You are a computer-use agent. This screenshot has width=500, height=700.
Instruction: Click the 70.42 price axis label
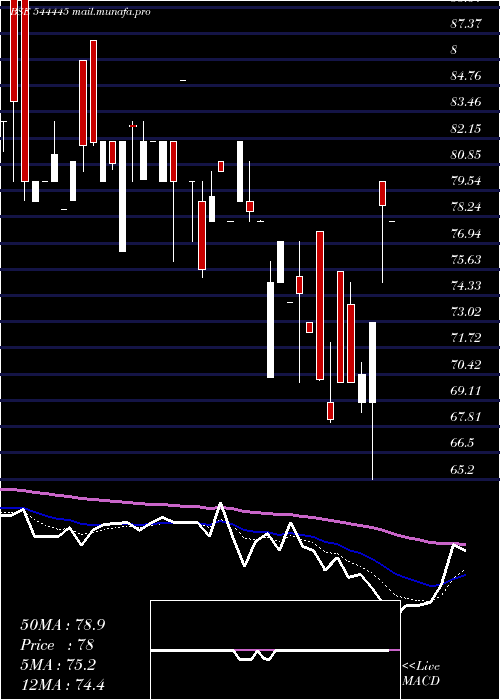(466, 365)
